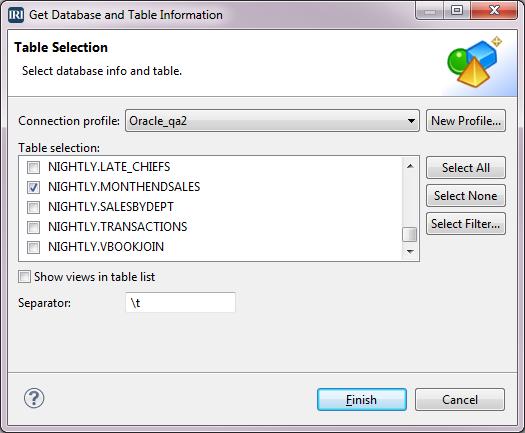Viewport: 525px width, 433px height.
Task: Click Select None button
Action: pyautogui.click(x=466, y=196)
